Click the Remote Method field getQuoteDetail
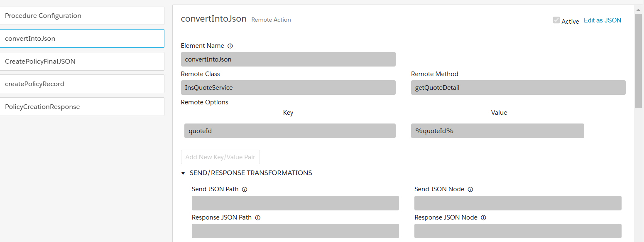The height and width of the screenshot is (242, 644). point(518,88)
